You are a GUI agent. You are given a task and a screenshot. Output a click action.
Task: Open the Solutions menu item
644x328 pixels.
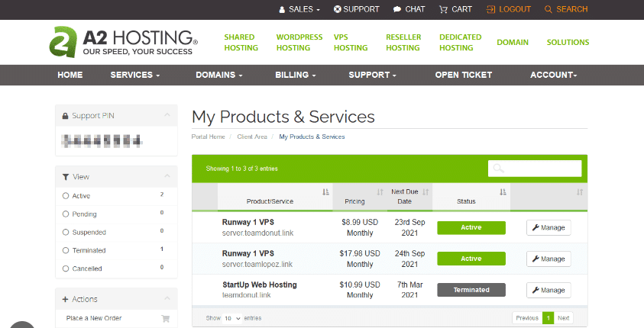click(568, 42)
